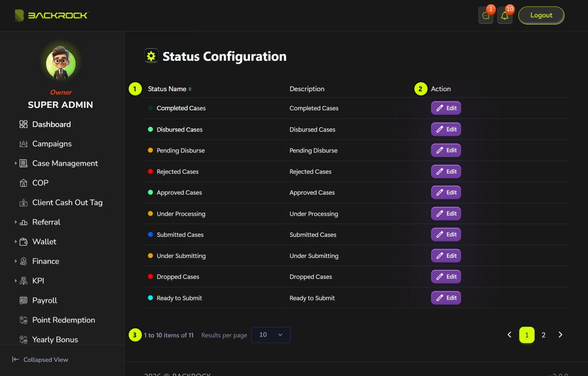Screen dimensions: 588x376
Task: Click the Super Admin avatar picture
Action: pyautogui.click(x=61, y=64)
